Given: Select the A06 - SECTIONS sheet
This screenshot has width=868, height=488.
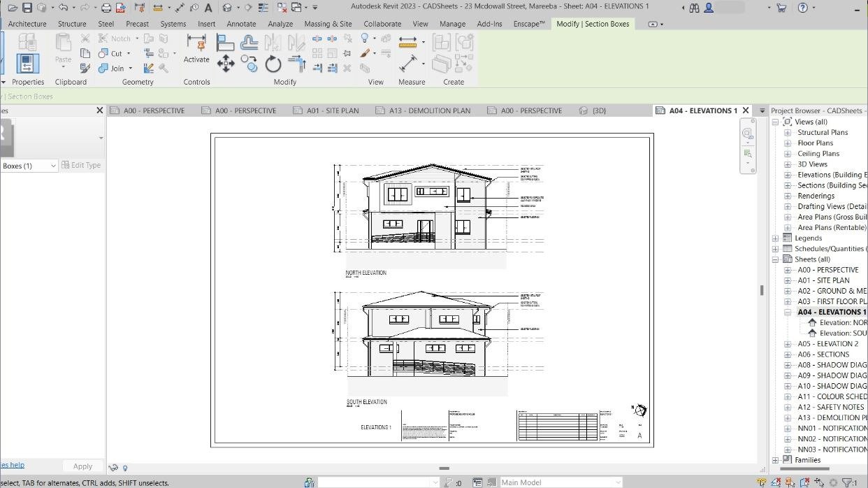Looking at the screenshot, I should [x=823, y=354].
